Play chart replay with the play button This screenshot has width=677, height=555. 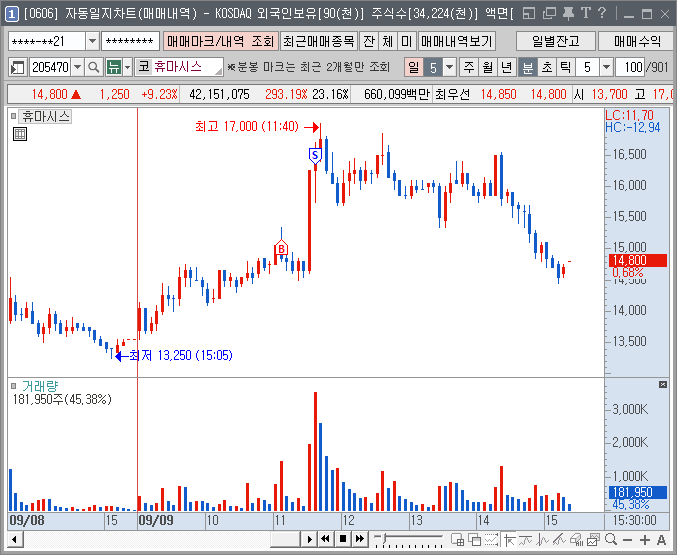coord(309,539)
